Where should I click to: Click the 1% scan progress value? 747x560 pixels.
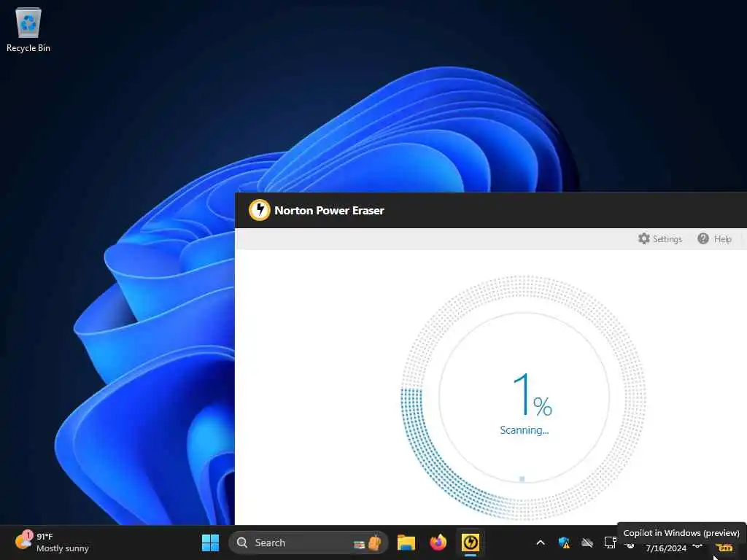[532, 394]
